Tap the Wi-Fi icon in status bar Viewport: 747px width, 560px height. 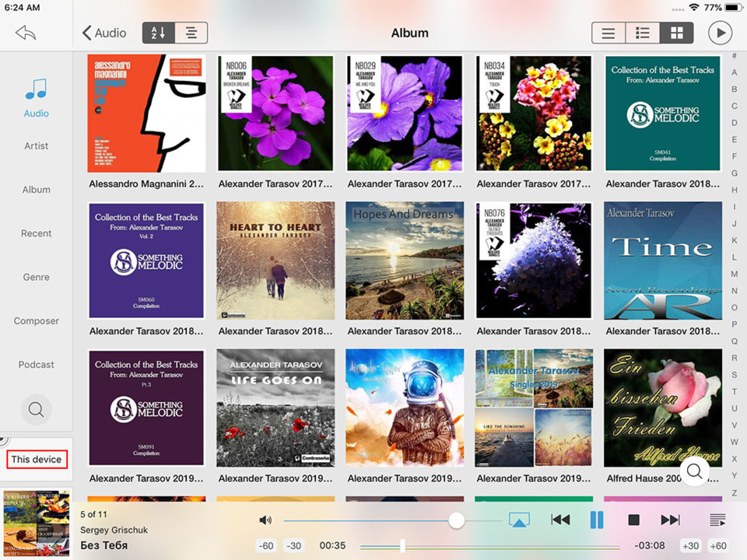pyautogui.click(x=694, y=8)
